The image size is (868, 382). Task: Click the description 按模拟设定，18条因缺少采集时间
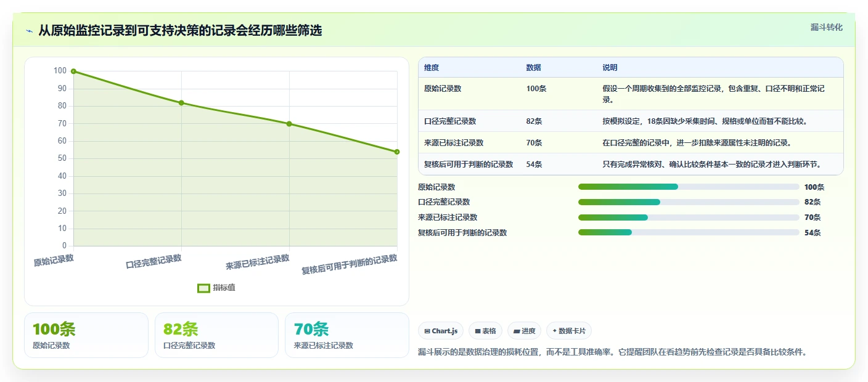(x=705, y=121)
